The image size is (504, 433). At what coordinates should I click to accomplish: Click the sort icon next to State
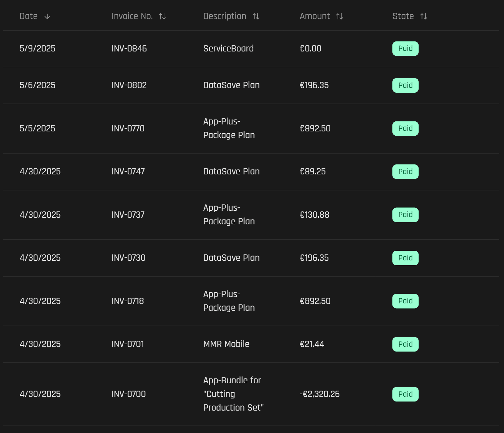pos(424,17)
